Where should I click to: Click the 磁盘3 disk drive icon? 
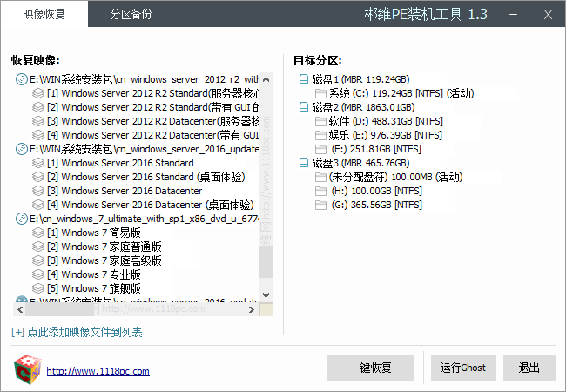[x=303, y=163]
